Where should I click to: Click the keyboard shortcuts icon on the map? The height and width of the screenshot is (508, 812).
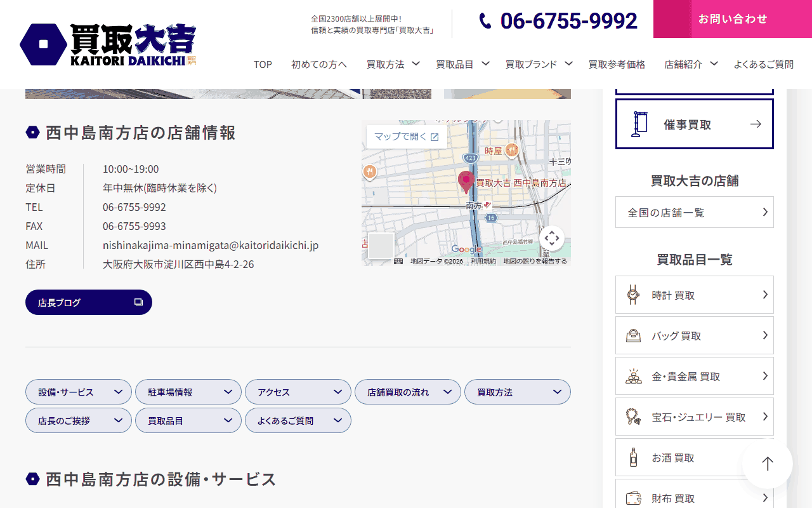click(x=398, y=261)
